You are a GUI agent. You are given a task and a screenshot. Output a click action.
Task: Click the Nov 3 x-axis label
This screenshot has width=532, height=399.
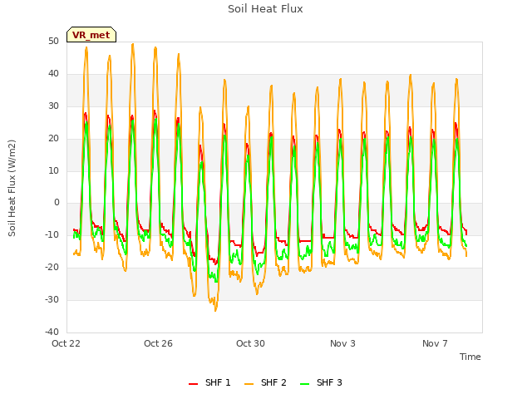point(342,343)
